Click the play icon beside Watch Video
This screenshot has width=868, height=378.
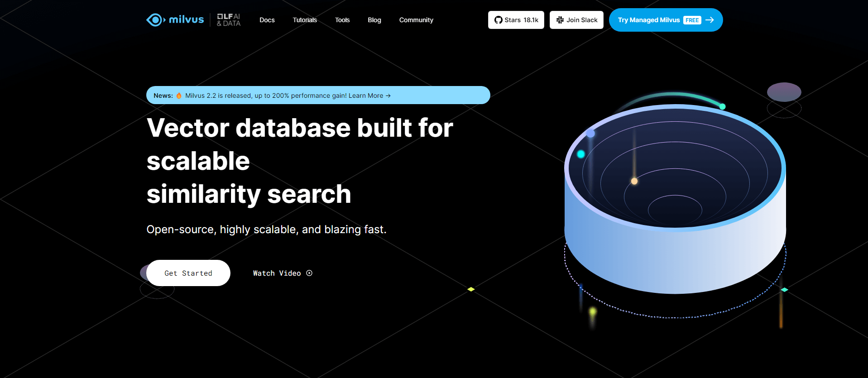(x=309, y=273)
